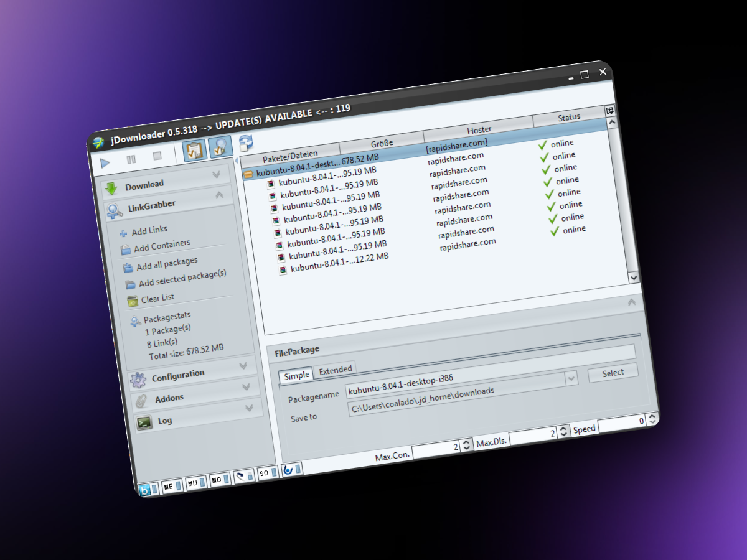Click the MO host icon in status bar
The width and height of the screenshot is (747, 560).
pos(216,480)
